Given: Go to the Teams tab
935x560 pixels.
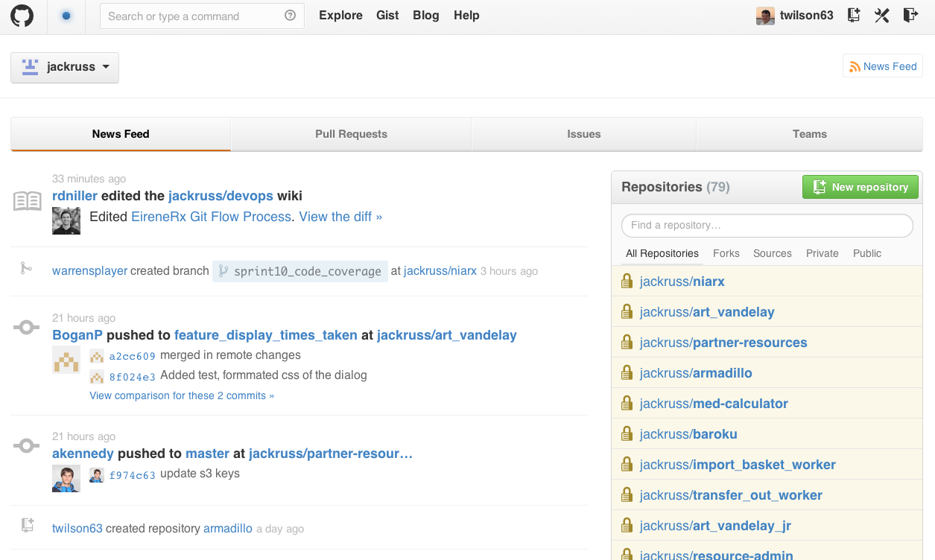Looking at the screenshot, I should click(x=809, y=134).
